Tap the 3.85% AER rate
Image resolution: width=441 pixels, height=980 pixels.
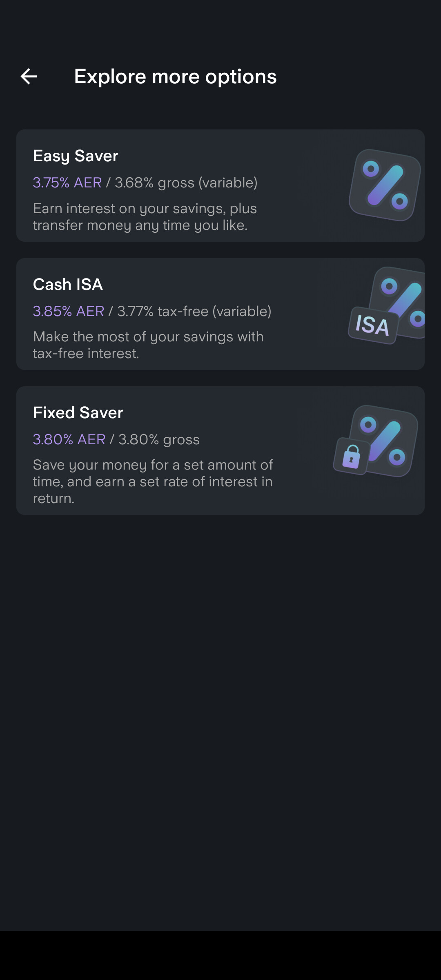click(x=69, y=311)
